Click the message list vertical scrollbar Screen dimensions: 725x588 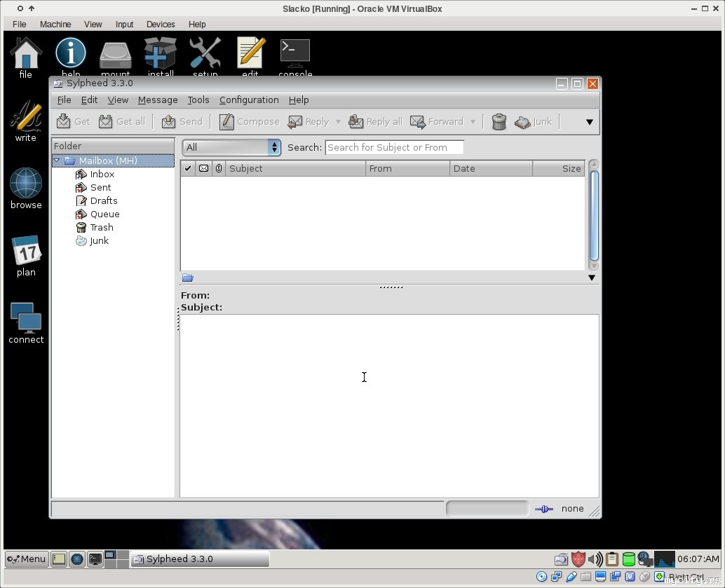[594, 216]
